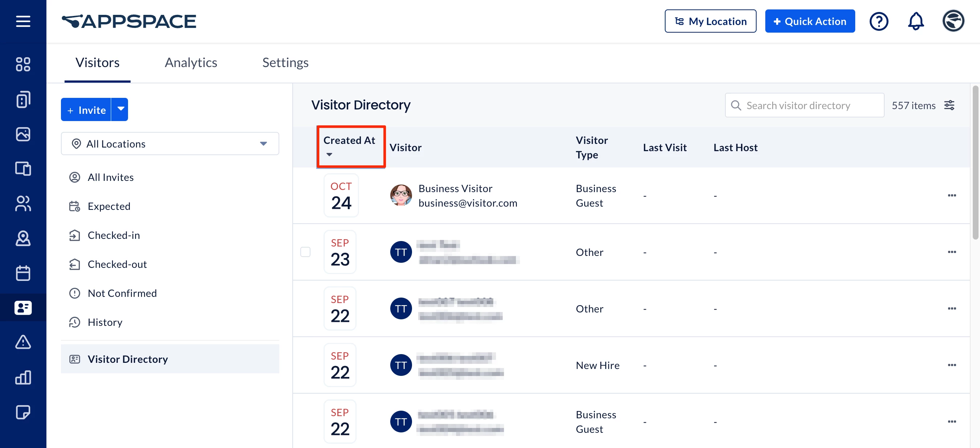Open the hamburger navigation menu

[23, 21]
